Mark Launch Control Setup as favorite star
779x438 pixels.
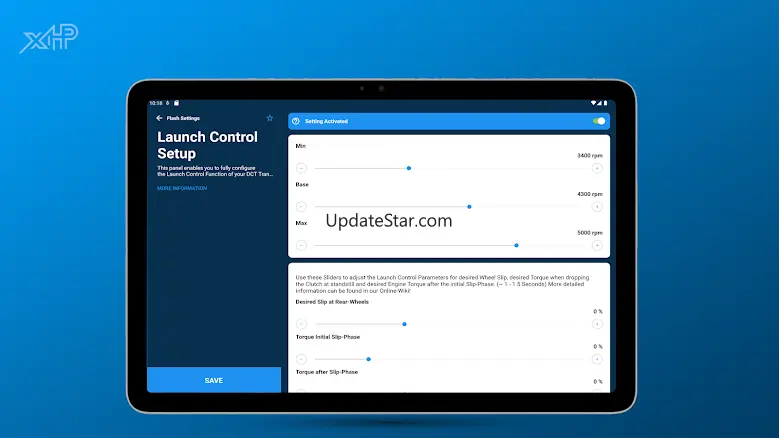click(270, 118)
